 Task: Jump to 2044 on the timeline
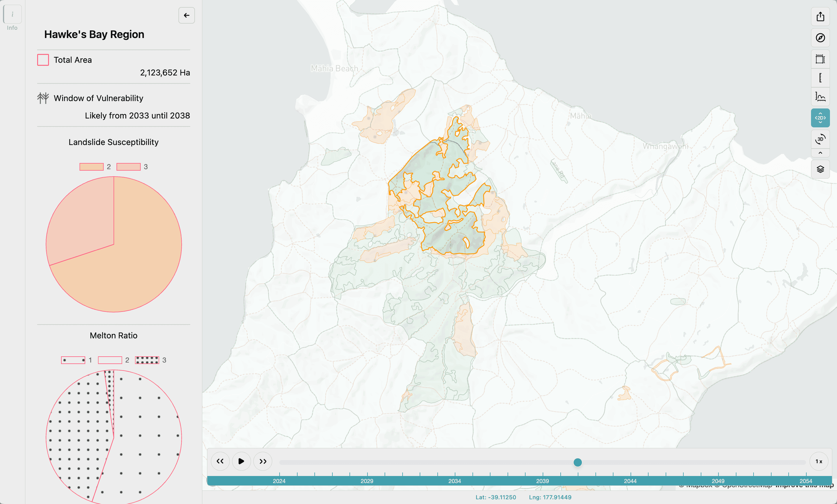tap(630, 481)
